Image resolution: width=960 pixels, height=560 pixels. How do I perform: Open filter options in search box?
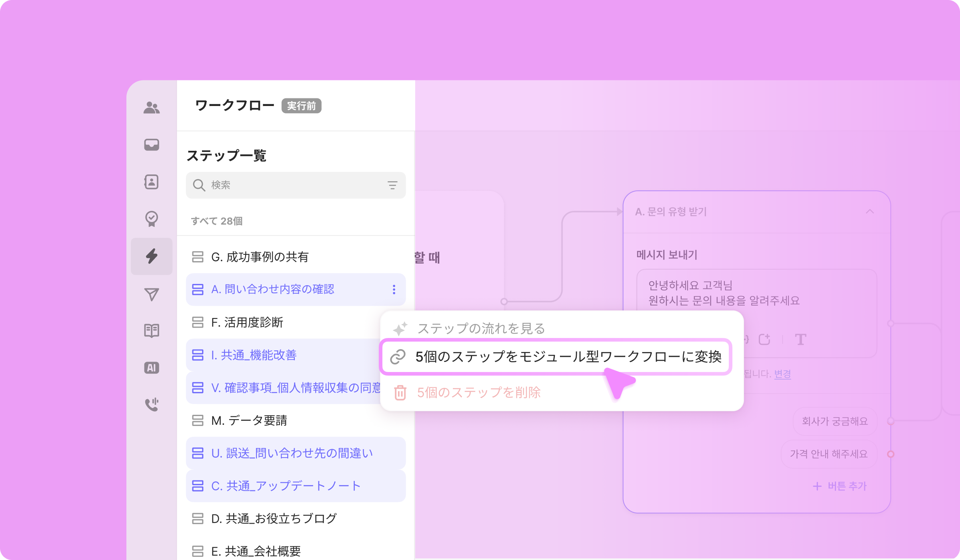click(x=392, y=185)
